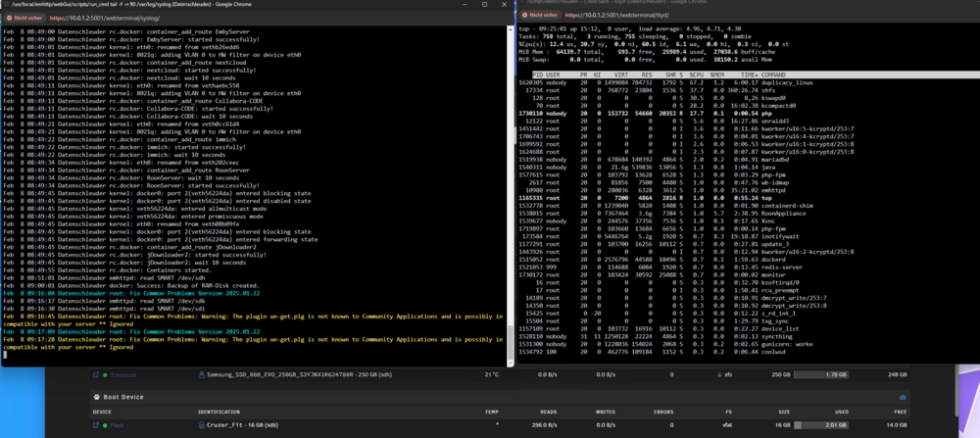Click the READS column header
This screenshot has height=438, width=980.
point(549,412)
